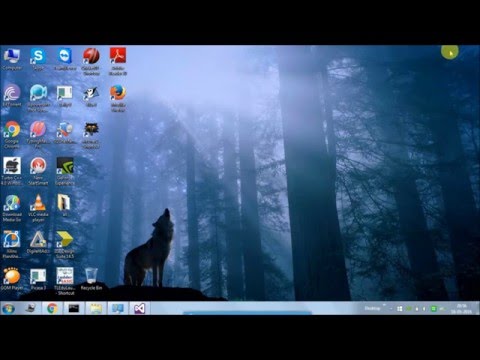Screen dimensions: 480x360
Task: Open the yellow arrow Design Suite shortcut
Action: [65, 245]
